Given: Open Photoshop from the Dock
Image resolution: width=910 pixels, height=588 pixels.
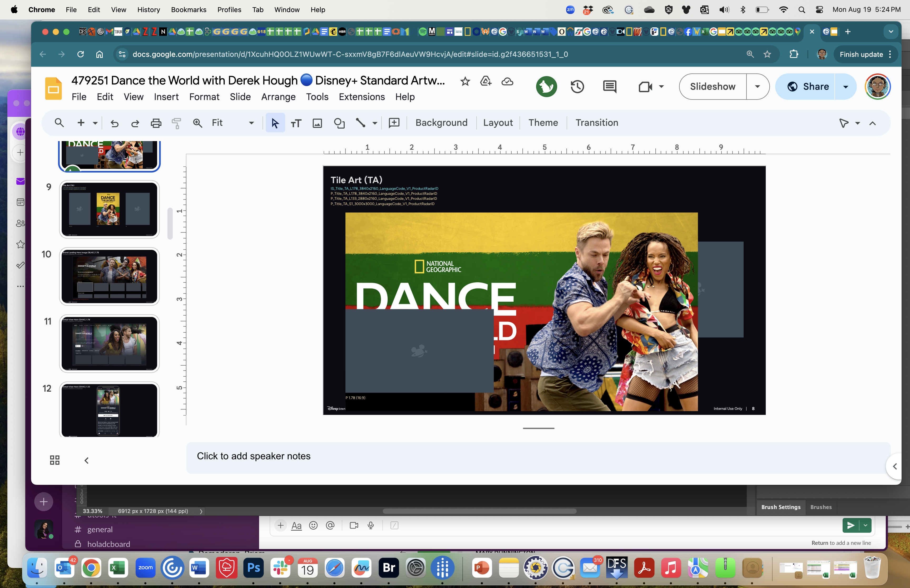Looking at the screenshot, I should point(254,568).
